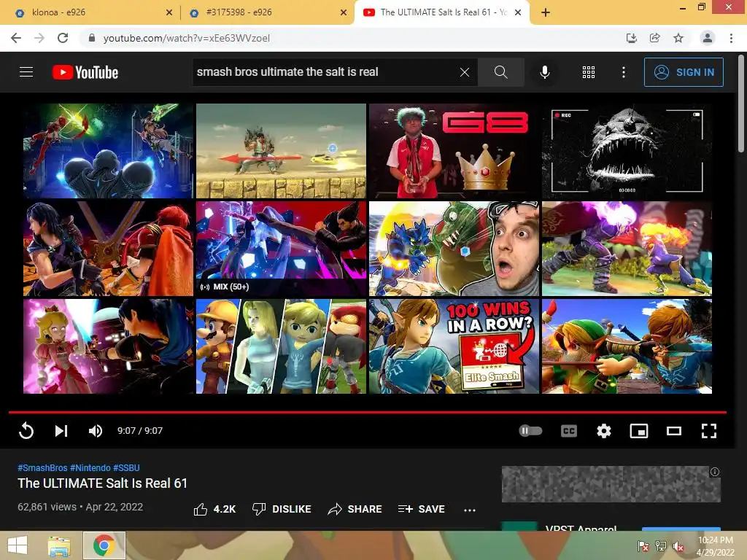Open more actions ellipsis below video
Image resolution: width=747 pixels, height=560 pixels.
click(470, 510)
